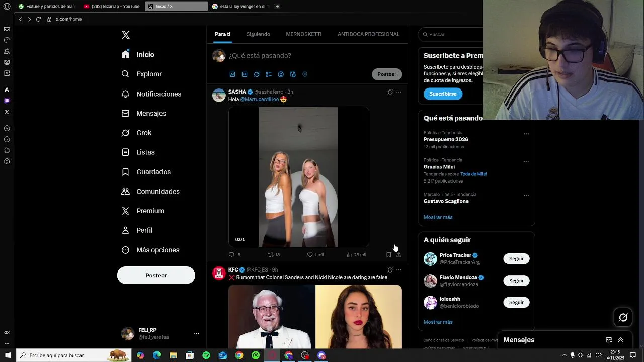Click Suscribirse to Premium
644x362 pixels.
pyautogui.click(x=443, y=94)
